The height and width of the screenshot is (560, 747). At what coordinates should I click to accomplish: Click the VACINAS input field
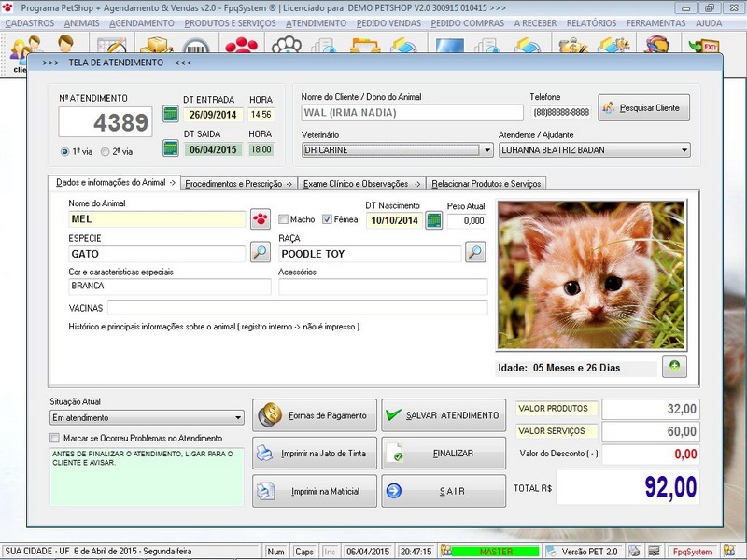click(297, 308)
